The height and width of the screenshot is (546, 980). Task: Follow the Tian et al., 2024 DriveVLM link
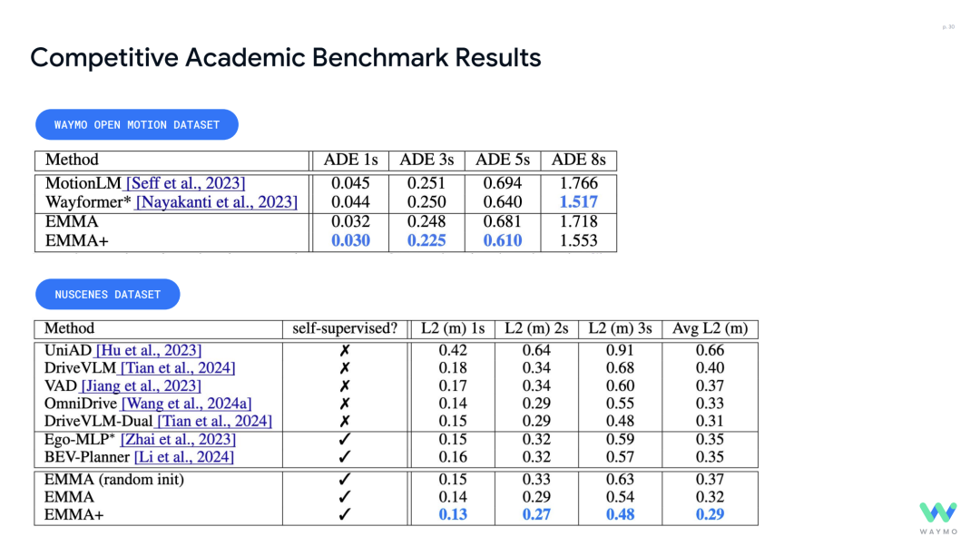(x=178, y=367)
